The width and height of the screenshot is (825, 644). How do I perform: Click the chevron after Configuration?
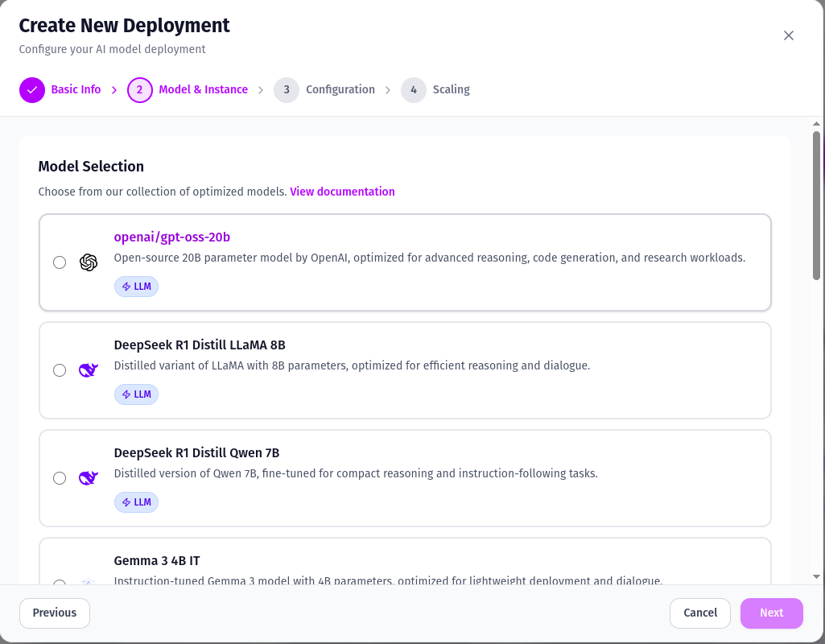pos(388,90)
